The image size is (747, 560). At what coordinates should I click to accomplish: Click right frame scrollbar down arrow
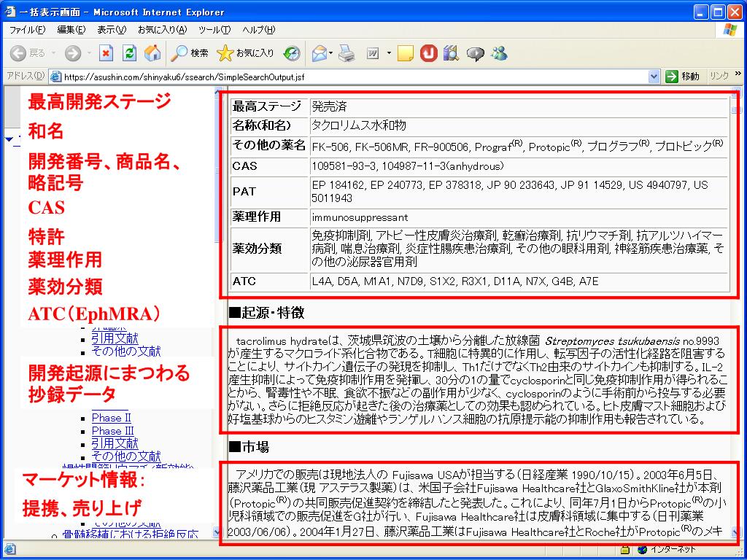(736, 532)
